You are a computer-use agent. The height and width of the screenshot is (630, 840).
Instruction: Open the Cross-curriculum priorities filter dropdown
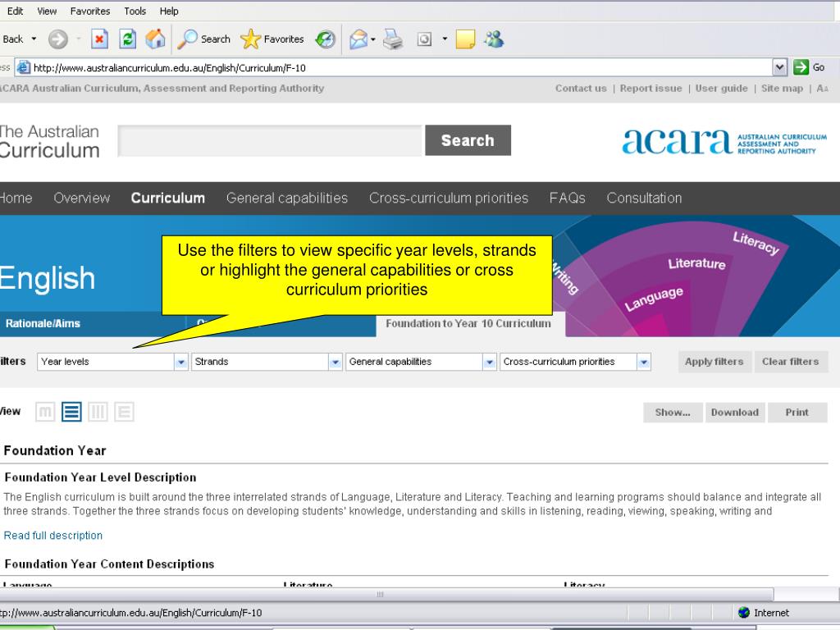point(575,362)
